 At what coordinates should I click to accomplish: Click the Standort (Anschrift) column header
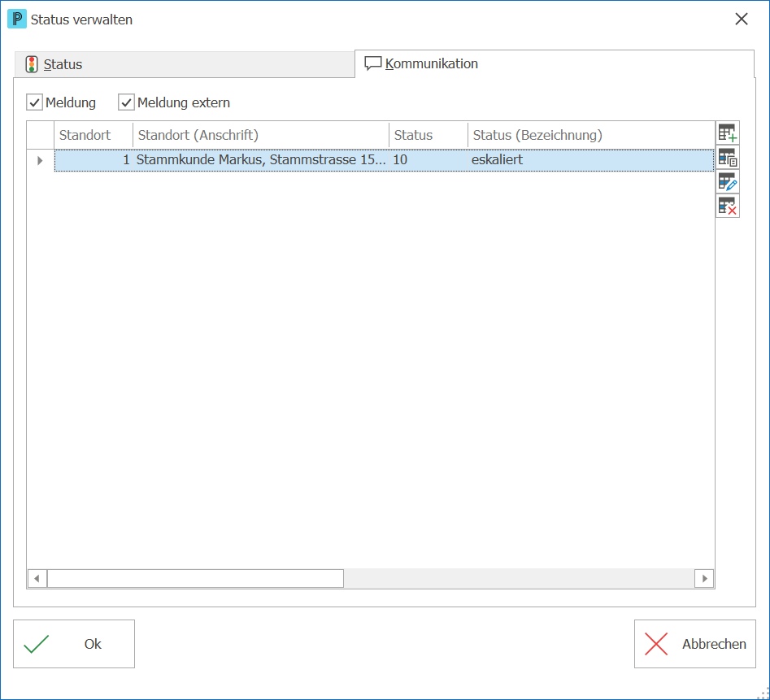pos(261,135)
